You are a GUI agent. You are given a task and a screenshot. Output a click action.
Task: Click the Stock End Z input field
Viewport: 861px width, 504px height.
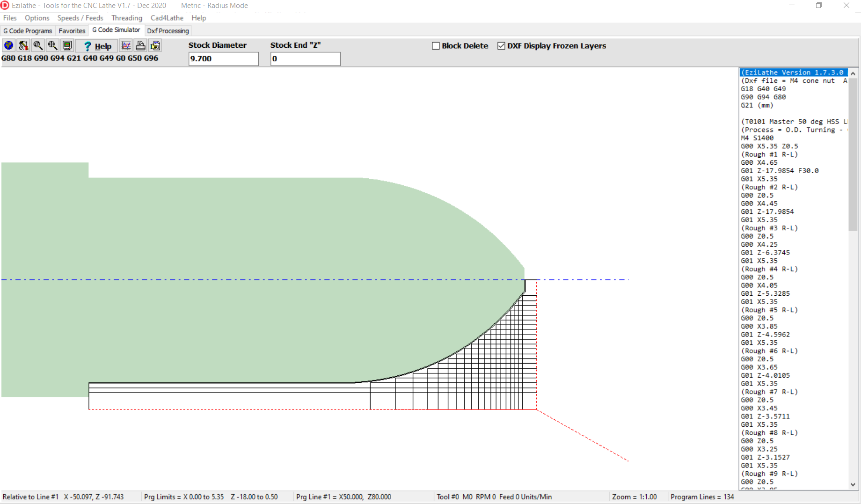click(305, 58)
